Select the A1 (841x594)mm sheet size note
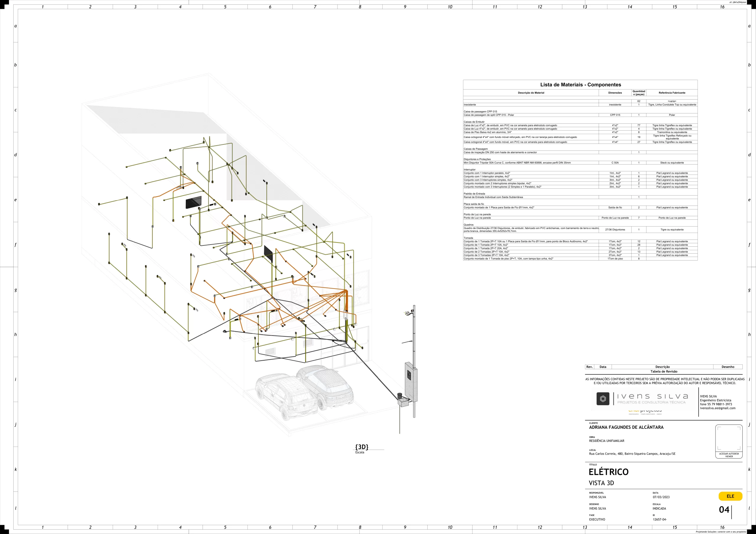 [x=738, y=2]
